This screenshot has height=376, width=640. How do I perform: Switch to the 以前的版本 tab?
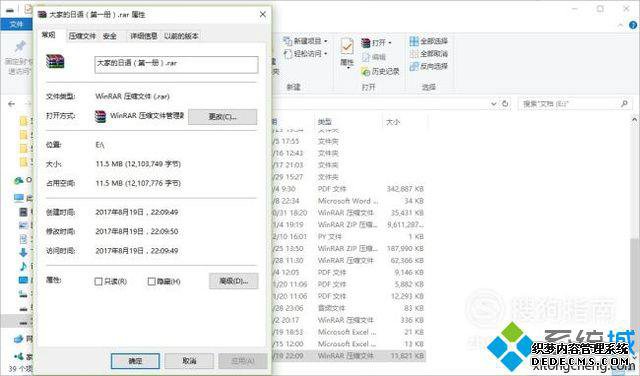click(181, 36)
